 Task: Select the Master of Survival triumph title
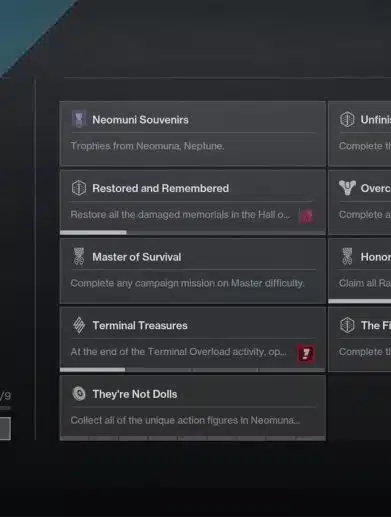click(x=137, y=257)
